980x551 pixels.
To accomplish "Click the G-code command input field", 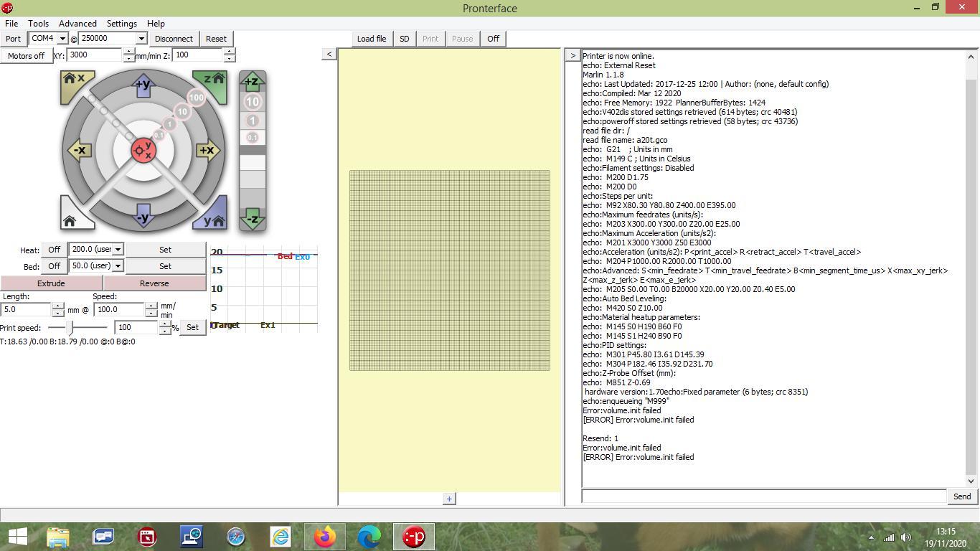I will click(x=763, y=496).
